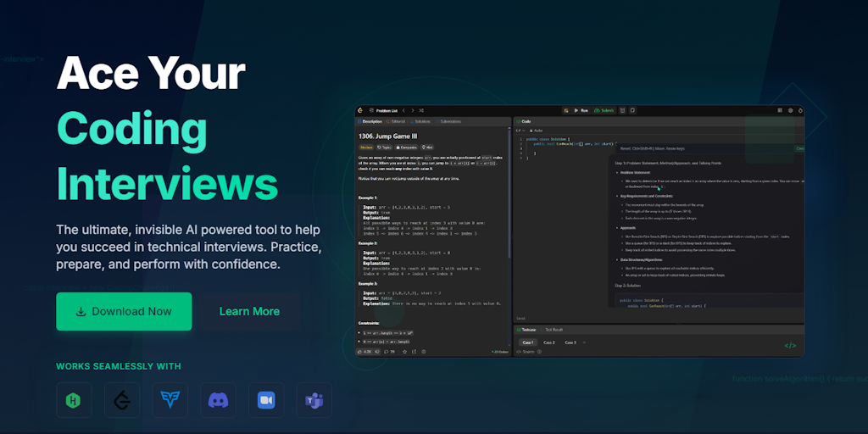Go to next problem arrow
868x434 pixels.
tap(413, 111)
